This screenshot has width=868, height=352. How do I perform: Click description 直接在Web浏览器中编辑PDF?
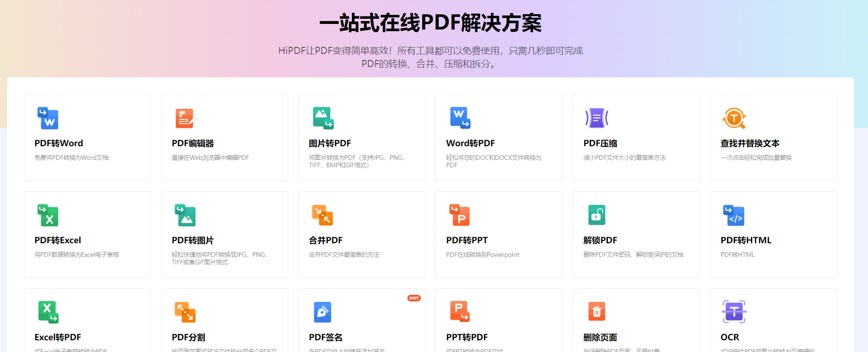[210, 157]
